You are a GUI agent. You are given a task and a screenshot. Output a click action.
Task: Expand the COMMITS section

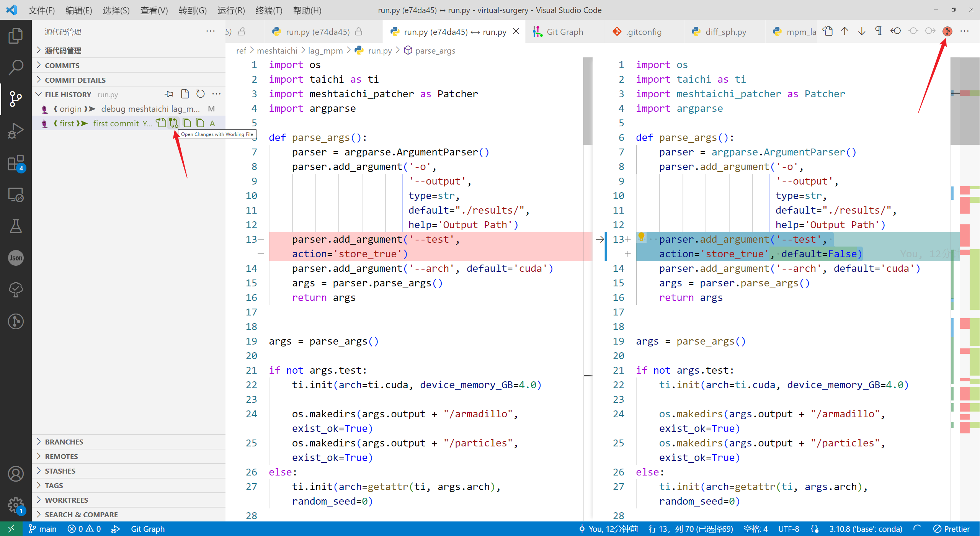click(x=62, y=65)
